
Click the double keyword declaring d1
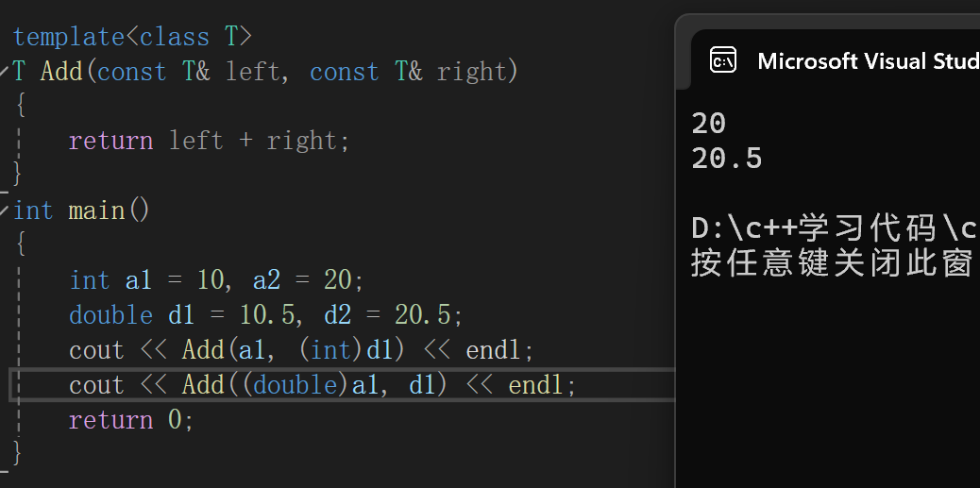tap(110, 315)
